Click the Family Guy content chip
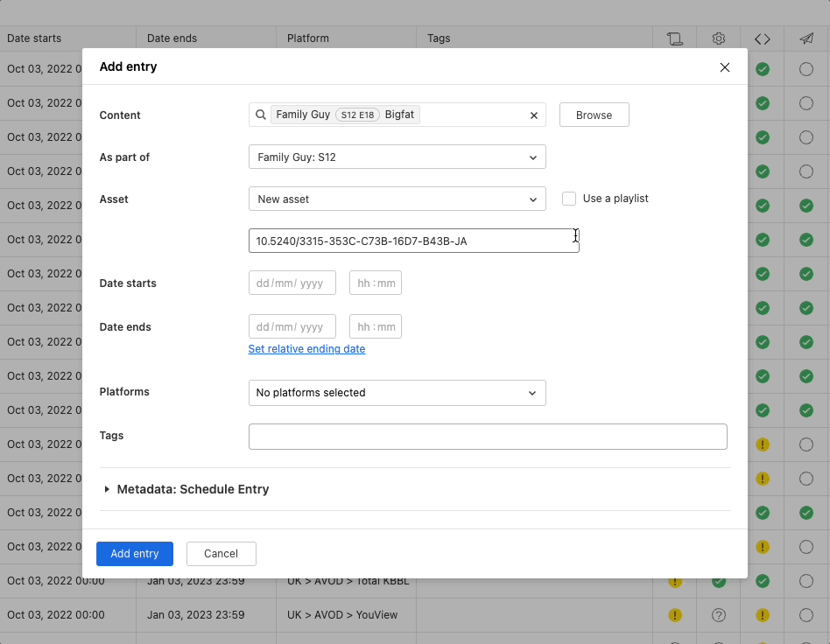The height and width of the screenshot is (644, 830). (345, 115)
